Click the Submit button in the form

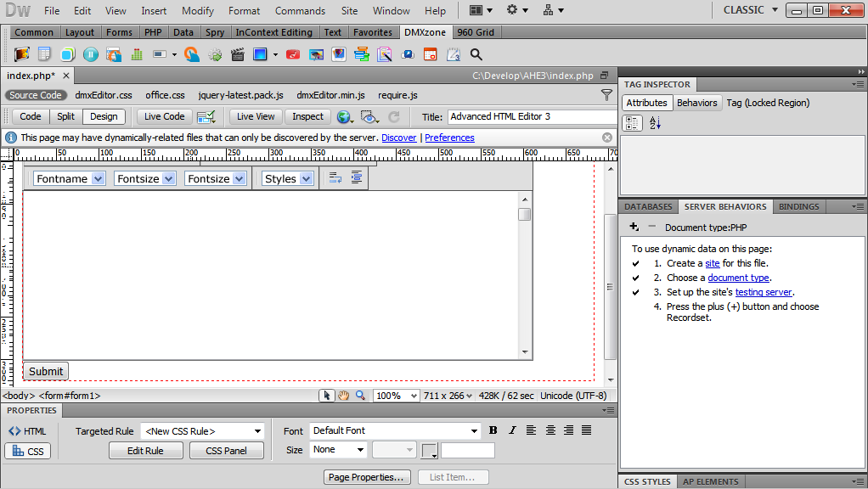tap(46, 371)
